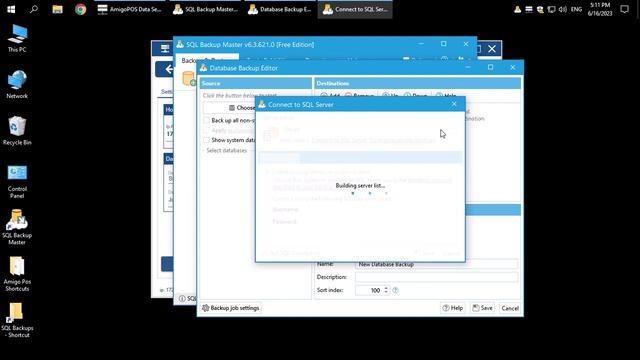Close the SQL Backup Master main window
This screenshot has width=640, height=360.
(x=466, y=44)
